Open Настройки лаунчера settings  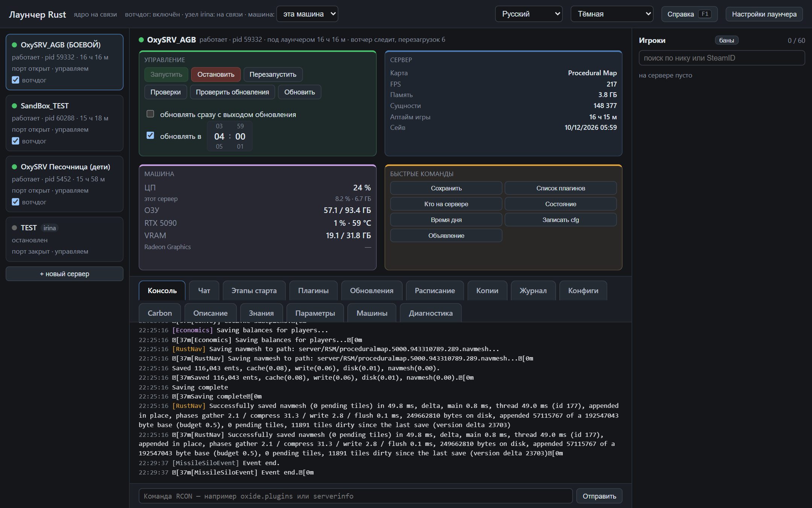(x=764, y=14)
